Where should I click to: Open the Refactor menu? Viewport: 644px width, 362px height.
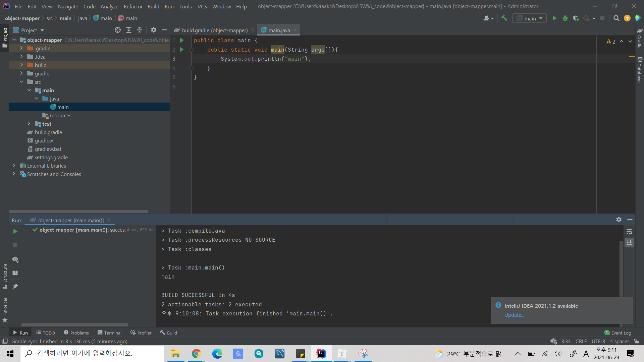pos(133,6)
